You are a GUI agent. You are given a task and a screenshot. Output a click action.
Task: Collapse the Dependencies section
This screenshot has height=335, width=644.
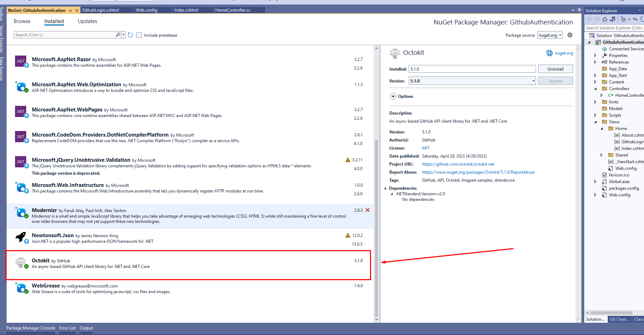coord(385,188)
